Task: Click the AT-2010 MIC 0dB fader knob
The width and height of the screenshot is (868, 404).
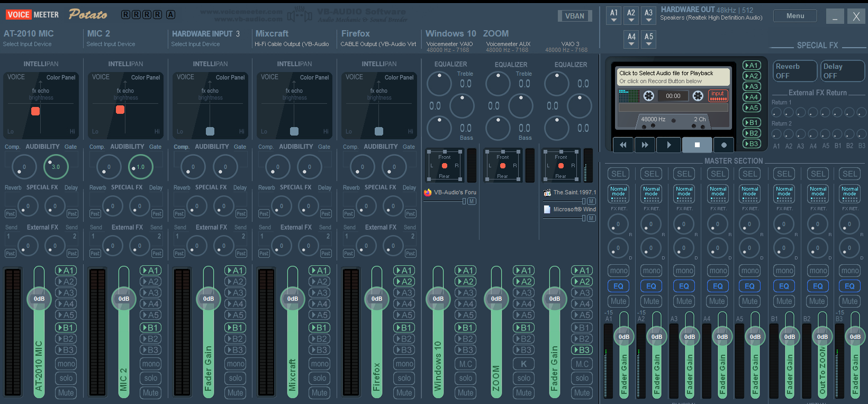Action: [39, 299]
